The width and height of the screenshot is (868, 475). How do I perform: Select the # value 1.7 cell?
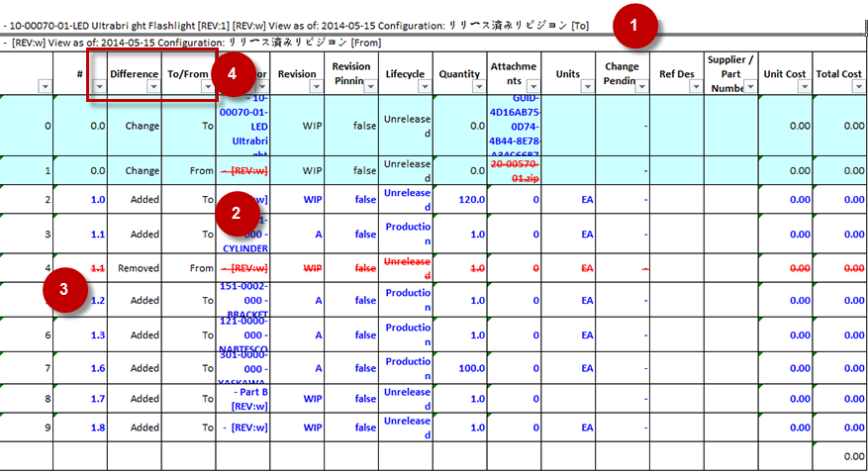(80, 399)
